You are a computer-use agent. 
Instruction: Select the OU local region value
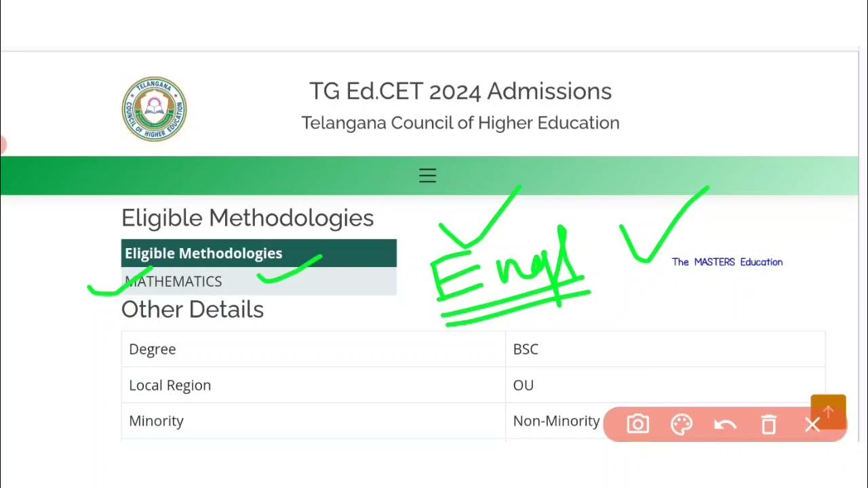pyautogui.click(x=524, y=385)
